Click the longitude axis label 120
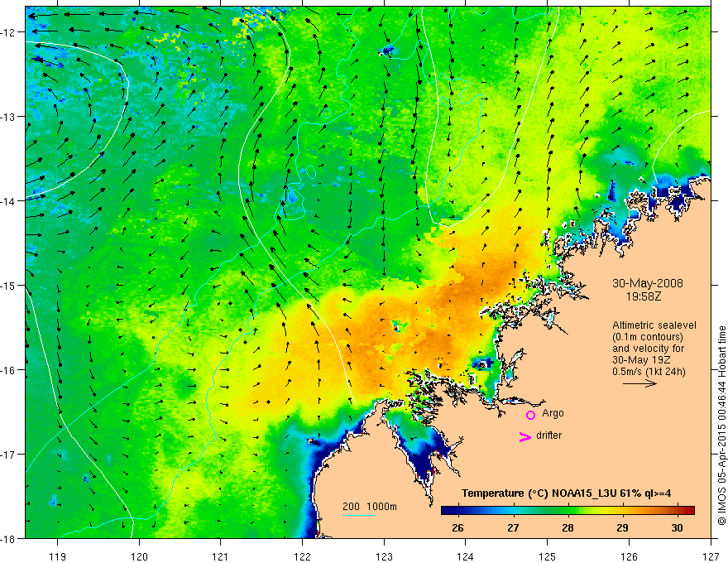This screenshot has height=563, width=728. 139,556
